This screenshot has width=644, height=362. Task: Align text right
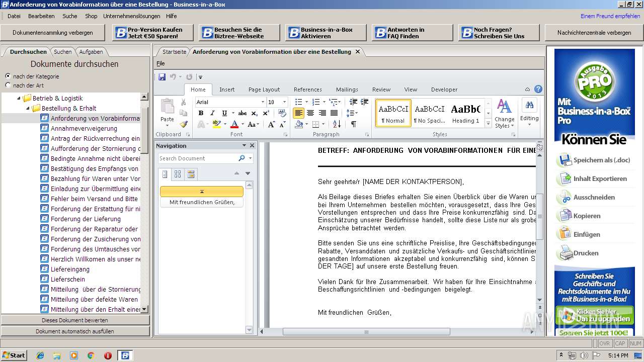323,113
